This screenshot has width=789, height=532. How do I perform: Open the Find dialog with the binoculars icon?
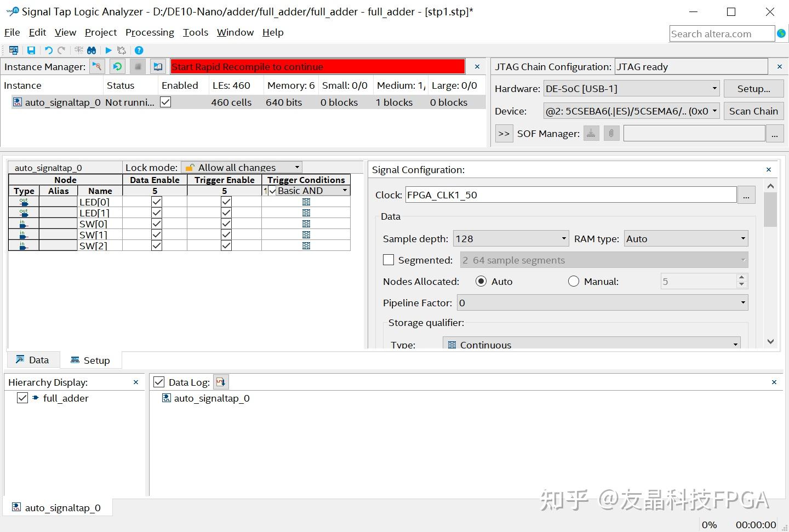click(x=92, y=50)
